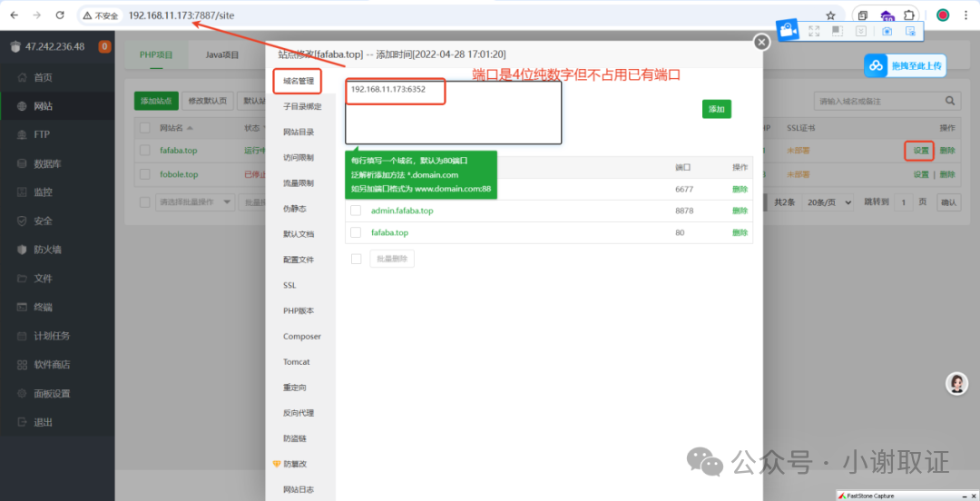980x501 pixels.
Task: Select the 伪静态 dialog tab
Action: 294,209
